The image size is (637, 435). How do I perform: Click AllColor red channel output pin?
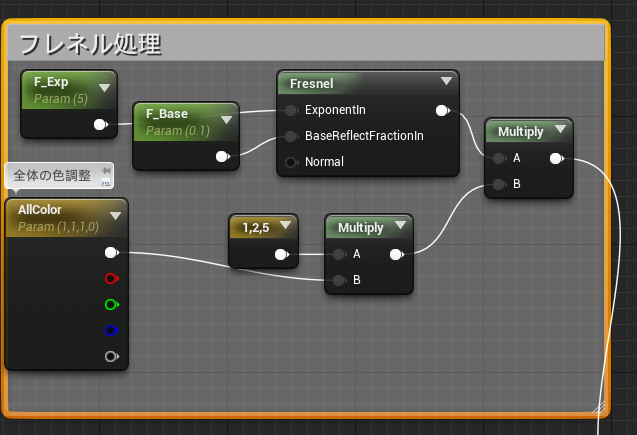pyautogui.click(x=111, y=279)
